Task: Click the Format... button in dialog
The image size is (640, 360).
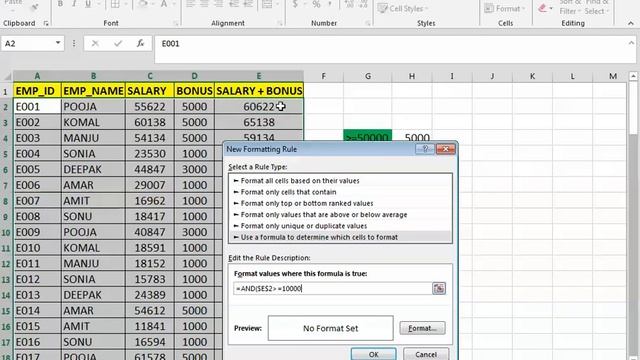Action: click(x=422, y=328)
